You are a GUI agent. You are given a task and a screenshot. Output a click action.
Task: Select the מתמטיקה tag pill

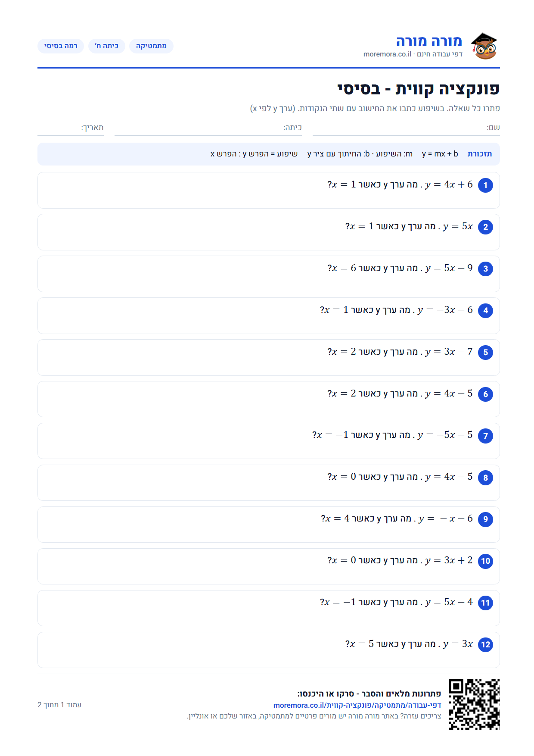[151, 46]
